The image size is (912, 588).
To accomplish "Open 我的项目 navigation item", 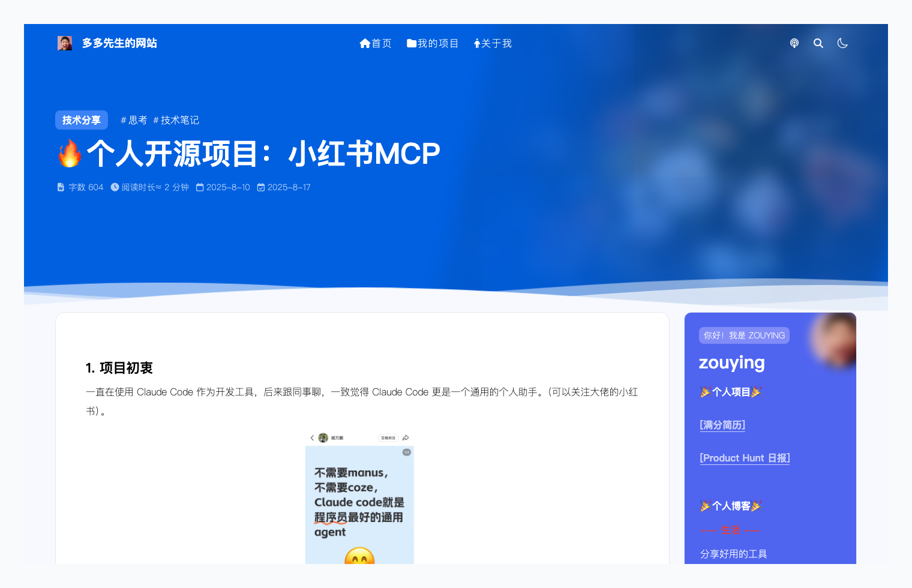I will (433, 43).
